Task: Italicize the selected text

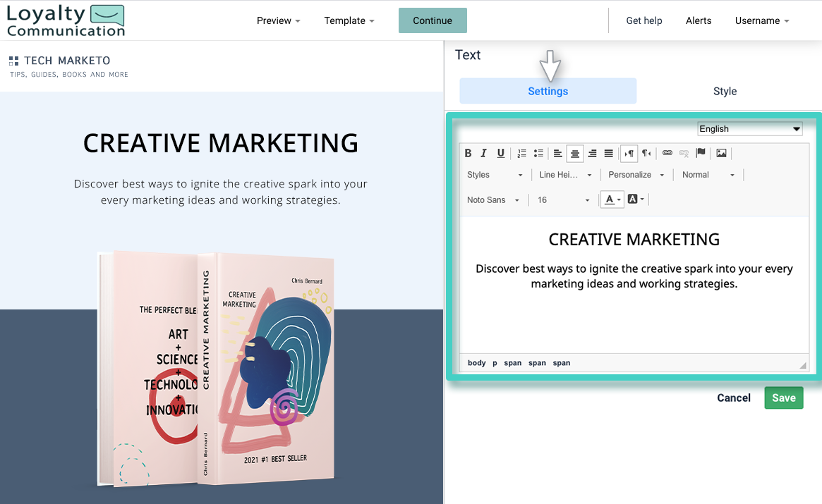Action: [x=484, y=153]
